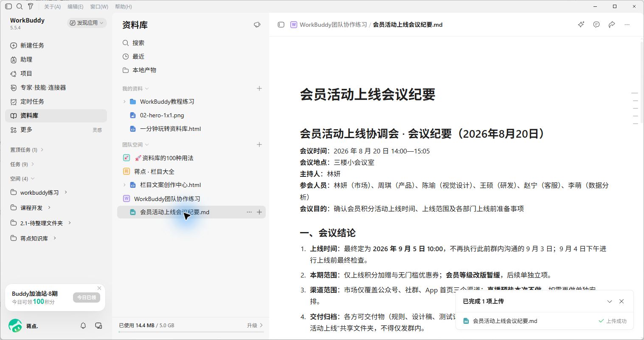Open 新建任务 in the sidebar

click(x=56, y=45)
